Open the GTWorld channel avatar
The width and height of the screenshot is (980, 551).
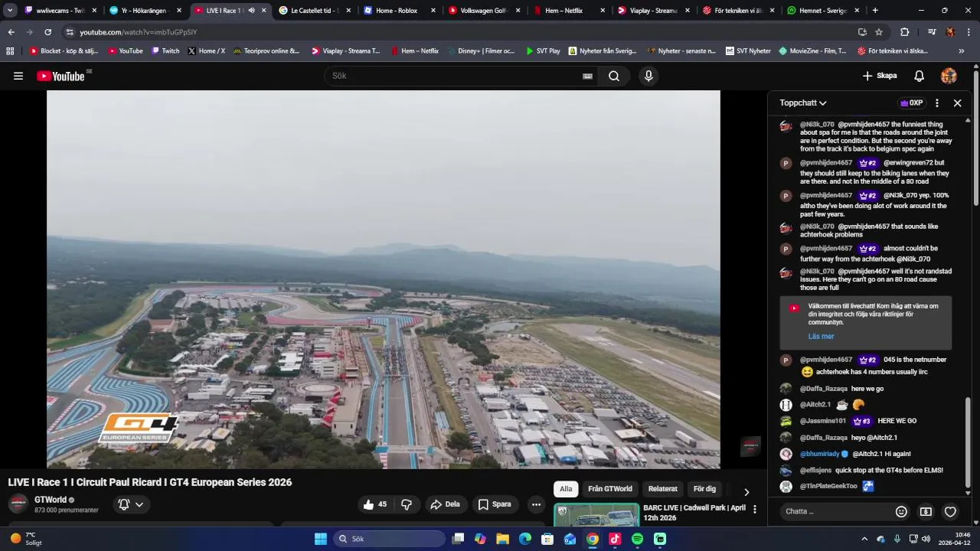pyautogui.click(x=18, y=504)
